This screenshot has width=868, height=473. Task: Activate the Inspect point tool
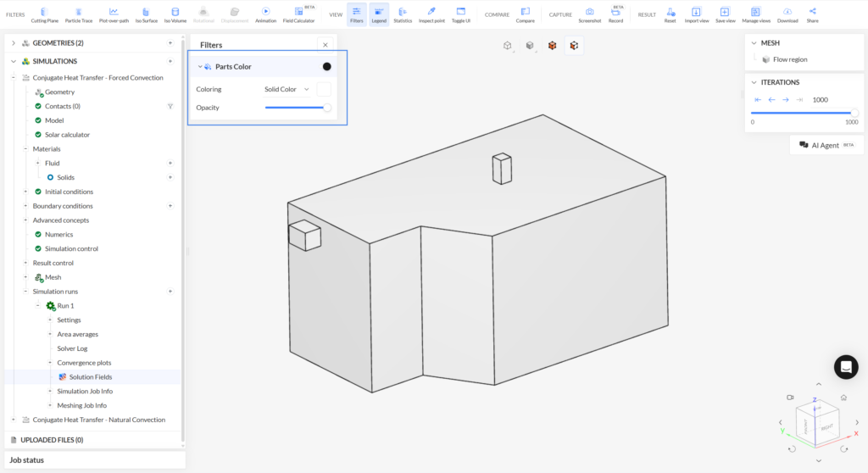point(431,15)
